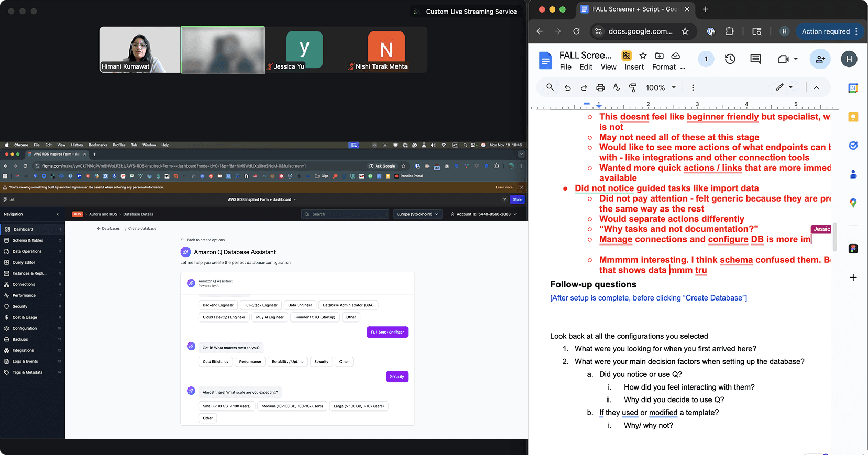
Task: Open Europe (Stockholm) region dropdown
Action: tap(417, 214)
